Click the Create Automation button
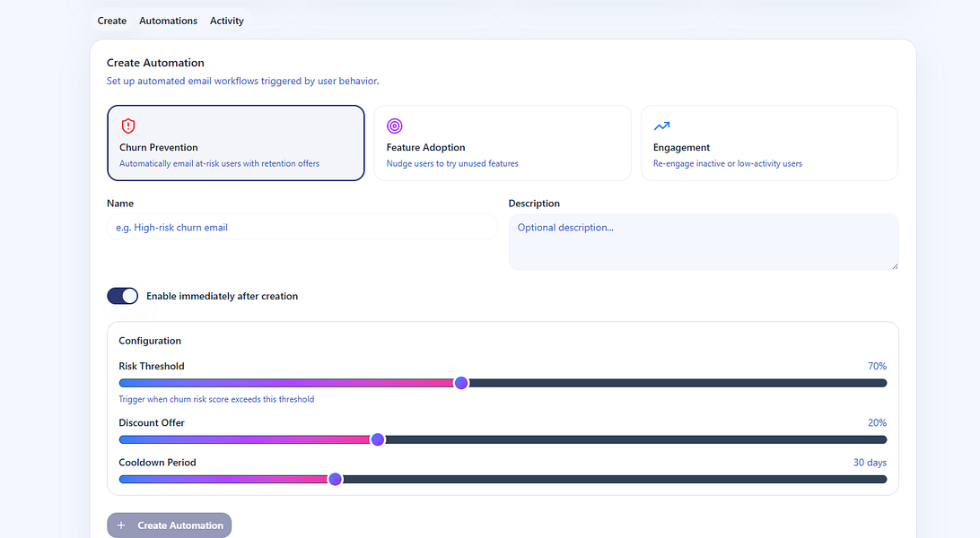 [170, 525]
